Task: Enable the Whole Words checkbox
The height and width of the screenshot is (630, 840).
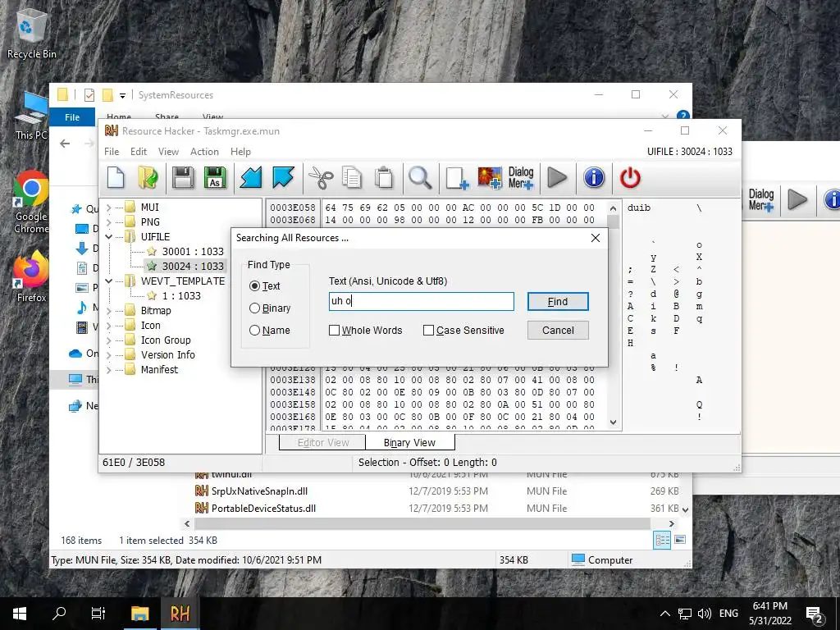Action: click(335, 331)
